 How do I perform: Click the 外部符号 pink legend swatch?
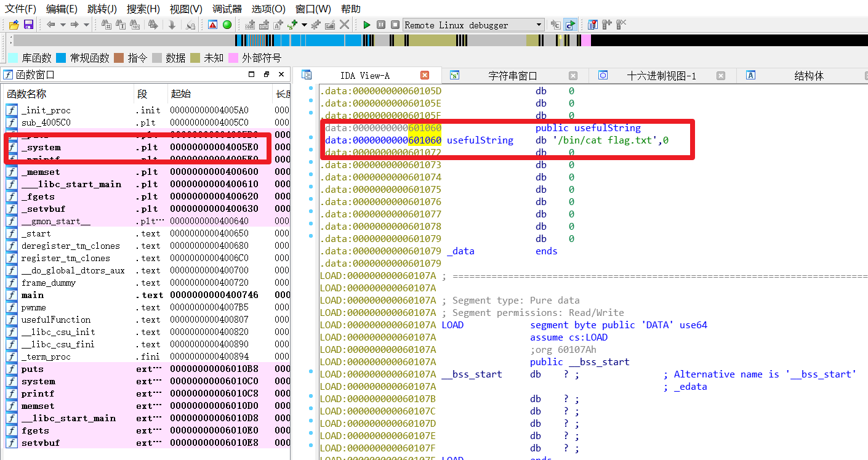(233, 58)
